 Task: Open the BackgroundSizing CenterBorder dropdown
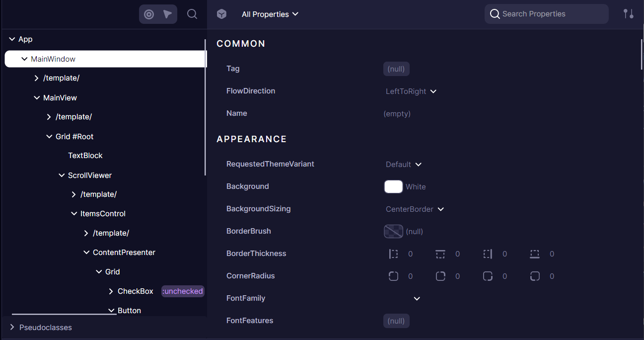point(415,209)
